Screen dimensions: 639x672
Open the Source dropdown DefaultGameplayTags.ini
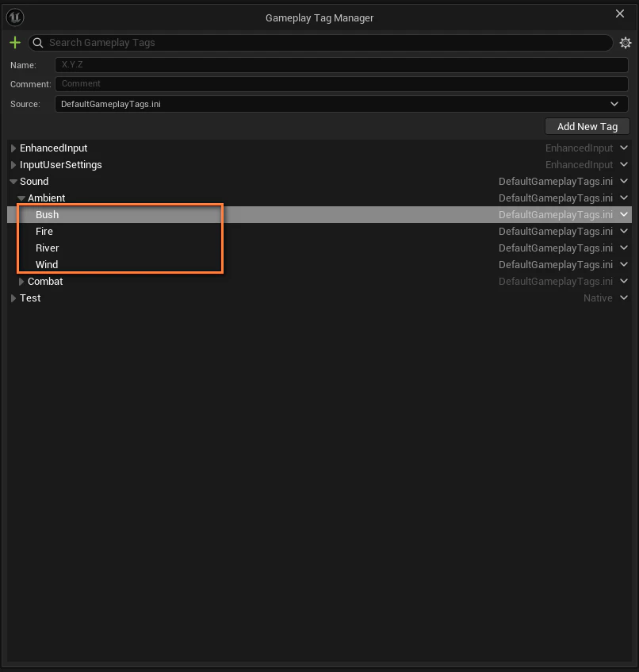pos(342,104)
